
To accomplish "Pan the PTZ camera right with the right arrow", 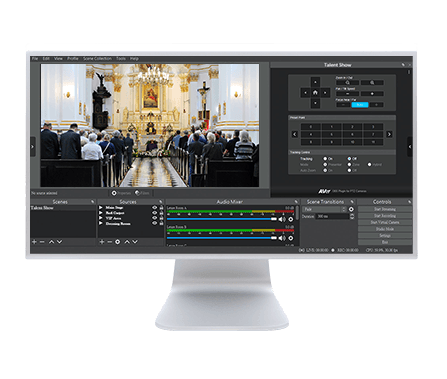I will (326, 93).
